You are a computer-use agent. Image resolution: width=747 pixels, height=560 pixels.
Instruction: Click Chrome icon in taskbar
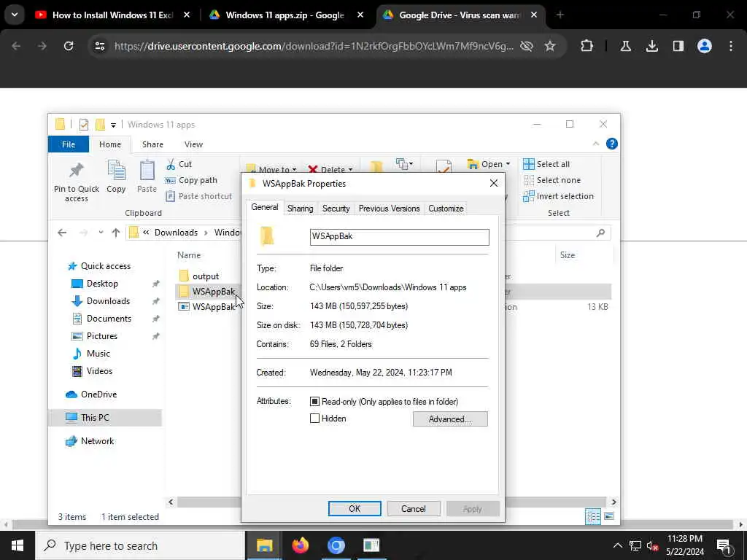[336, 545]
